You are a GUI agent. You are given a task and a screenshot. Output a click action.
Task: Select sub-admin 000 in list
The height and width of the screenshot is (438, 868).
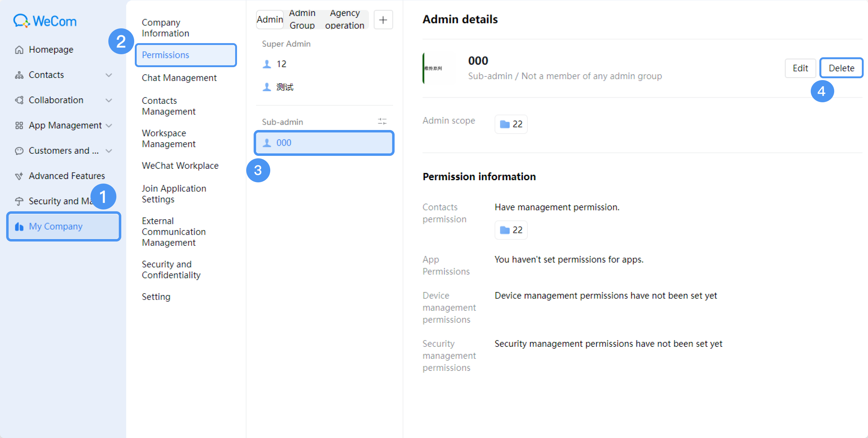[324, 143]
